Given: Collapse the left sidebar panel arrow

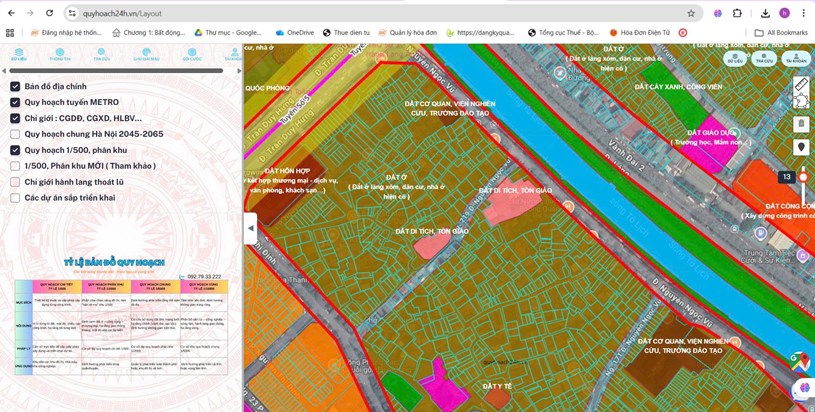Looking at the screenshot, I should click(250, 228).
